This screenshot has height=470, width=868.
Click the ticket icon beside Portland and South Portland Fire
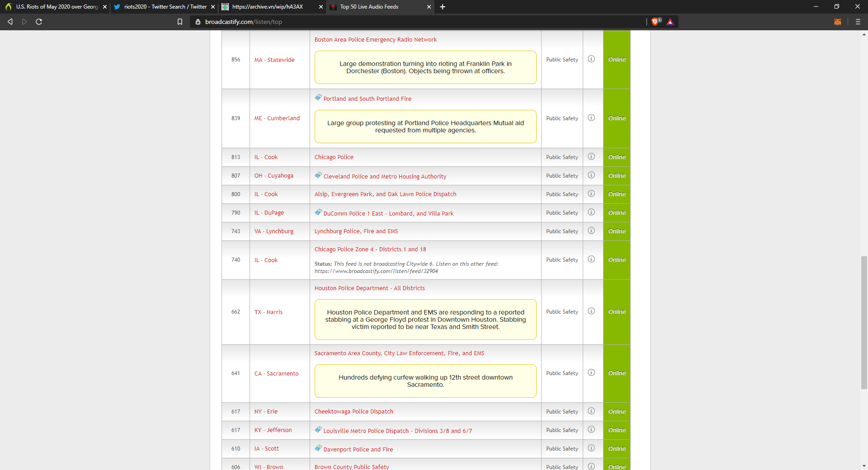click(x=318, y=98)
